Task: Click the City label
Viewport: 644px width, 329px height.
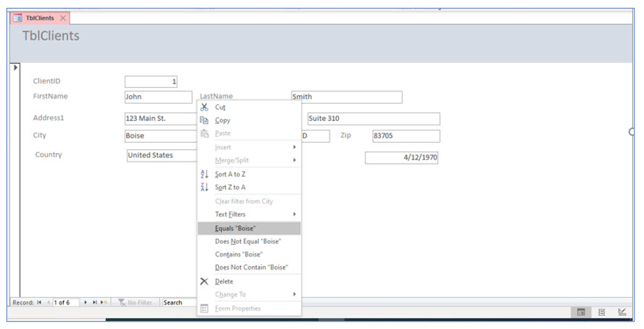Action: (x=39, y=136)
